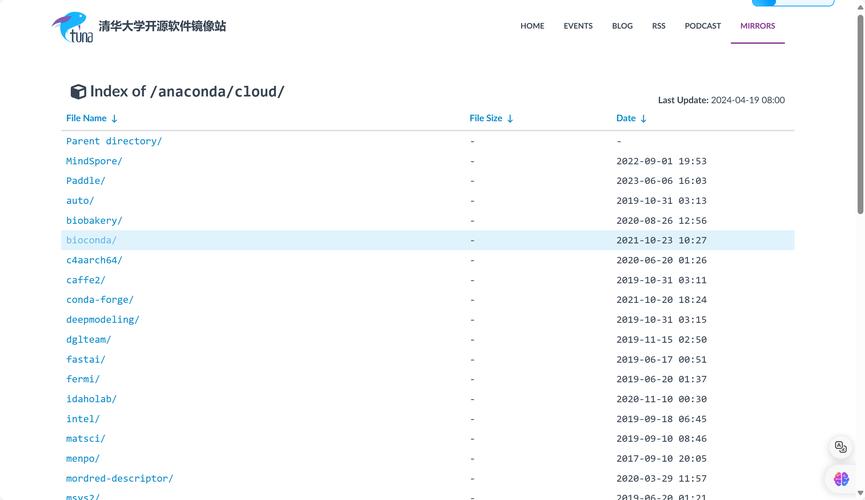This screenshot has height=500, width=865.
Task: Open the intel/ directory
Action: point(83,419)
